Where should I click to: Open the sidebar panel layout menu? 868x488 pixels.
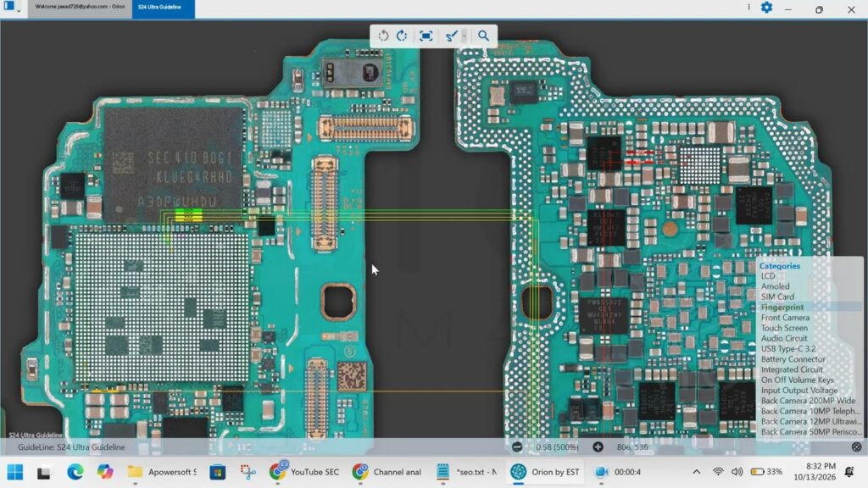click(12, 7)
